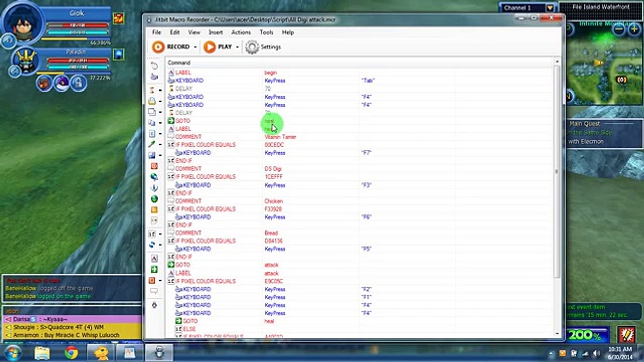Open RECORD button dropdown arrow
644x362 pixels.
(x=195, y=47)
